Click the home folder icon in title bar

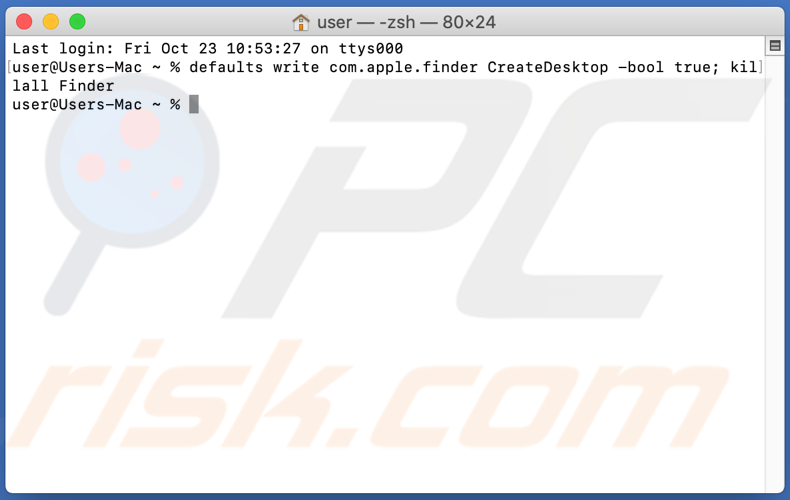[301, 22]
